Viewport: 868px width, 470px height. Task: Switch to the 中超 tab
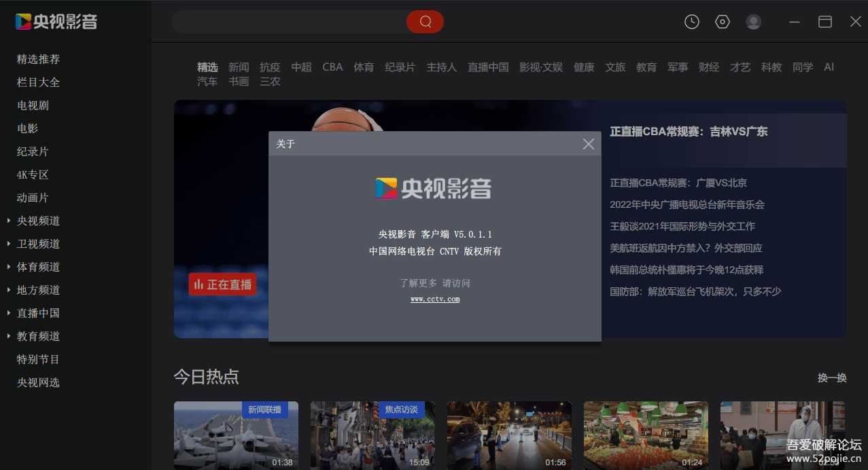tap(301, 67)
